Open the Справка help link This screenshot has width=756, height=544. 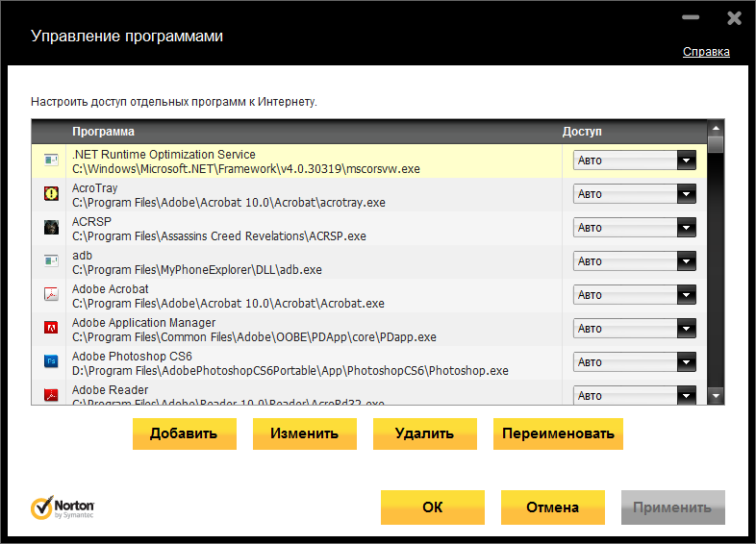pos(706,52)
